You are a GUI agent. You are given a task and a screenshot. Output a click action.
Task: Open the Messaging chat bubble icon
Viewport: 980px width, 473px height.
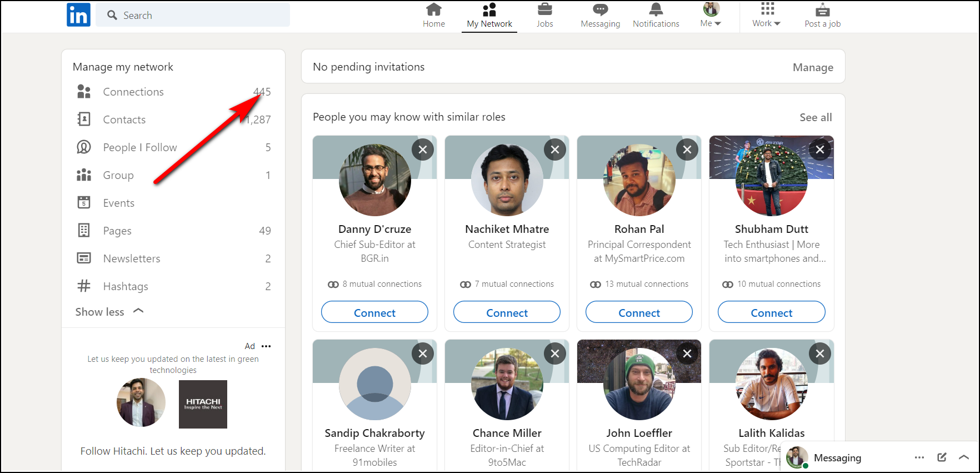click(601, 9)
